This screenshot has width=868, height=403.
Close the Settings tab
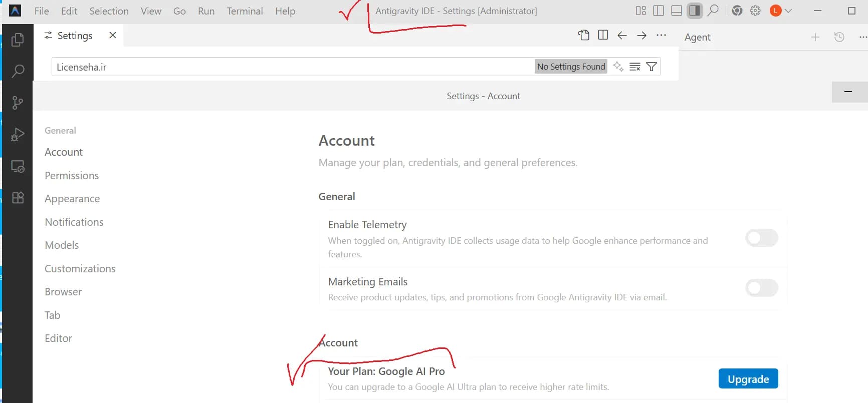[113, 35]
